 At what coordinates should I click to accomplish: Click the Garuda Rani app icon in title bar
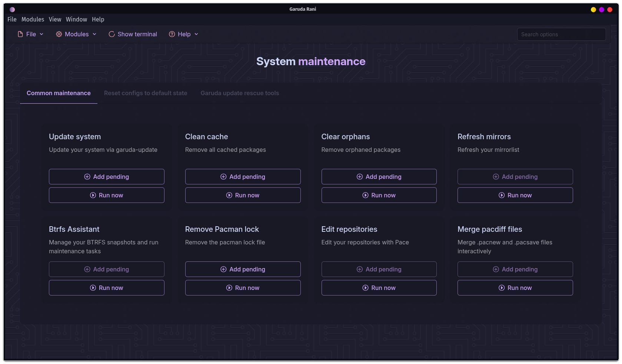(x=12, y=9)
